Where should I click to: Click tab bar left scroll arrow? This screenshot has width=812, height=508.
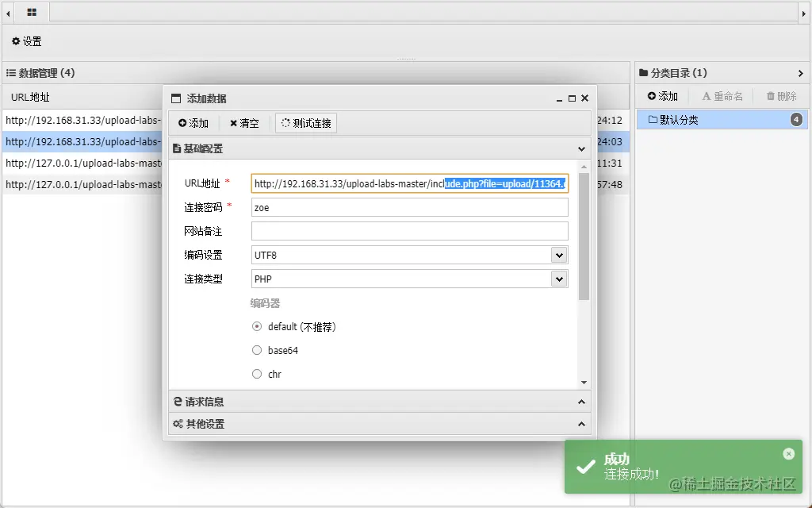click(x=8, y=13)
